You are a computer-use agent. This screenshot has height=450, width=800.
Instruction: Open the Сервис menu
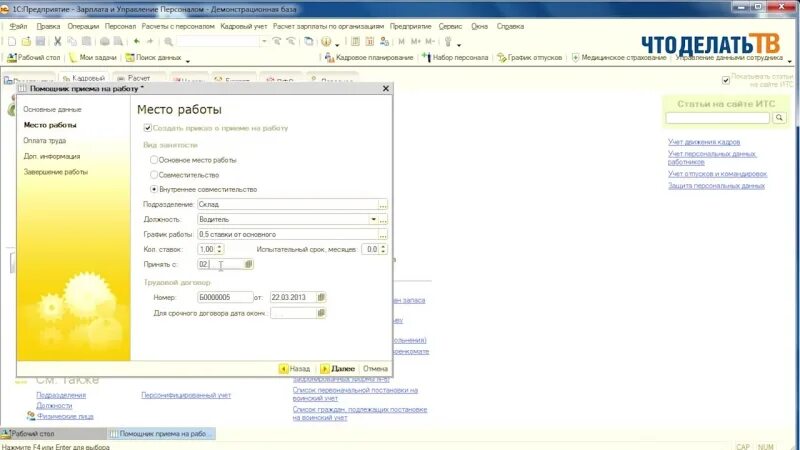(450, 26)
